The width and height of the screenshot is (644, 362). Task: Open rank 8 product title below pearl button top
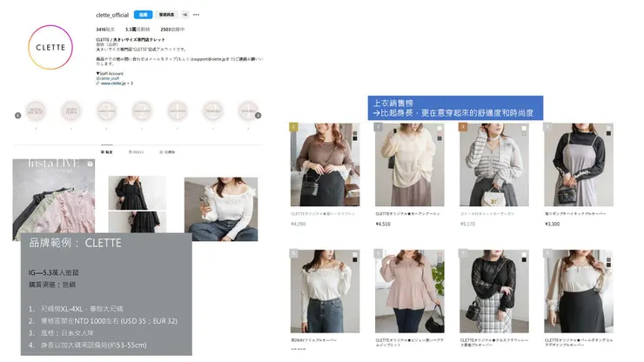pos(579,342)
